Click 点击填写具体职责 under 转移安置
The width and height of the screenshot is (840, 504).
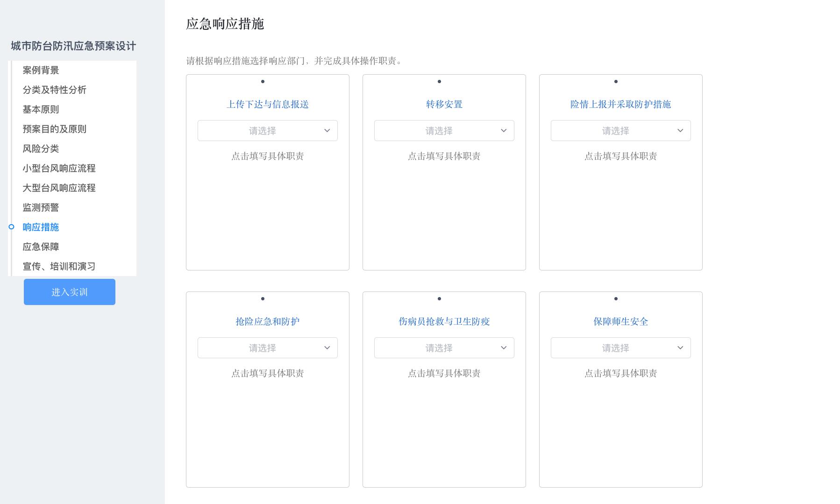pos(444,156)
